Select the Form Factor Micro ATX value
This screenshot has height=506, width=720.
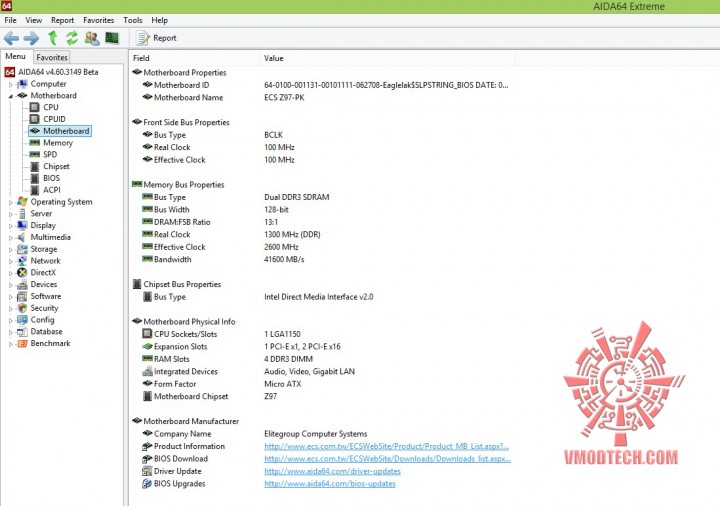[283, 384]
